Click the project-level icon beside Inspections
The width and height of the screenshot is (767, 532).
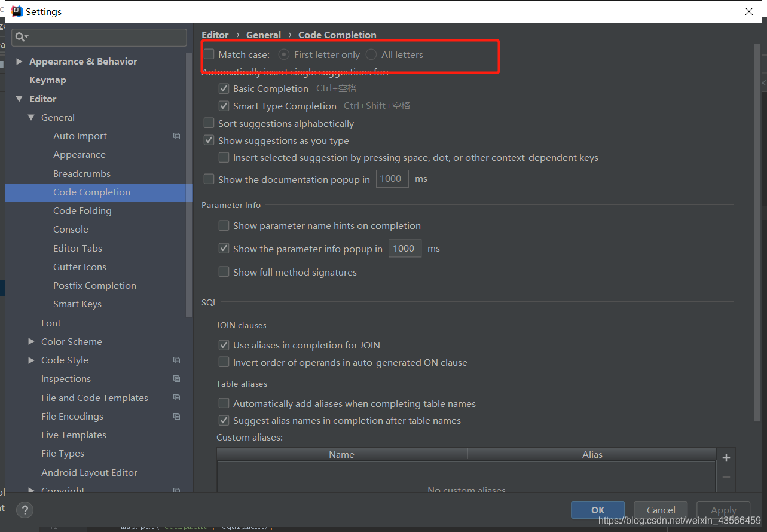pyautogui.click(x=176, y=379)
